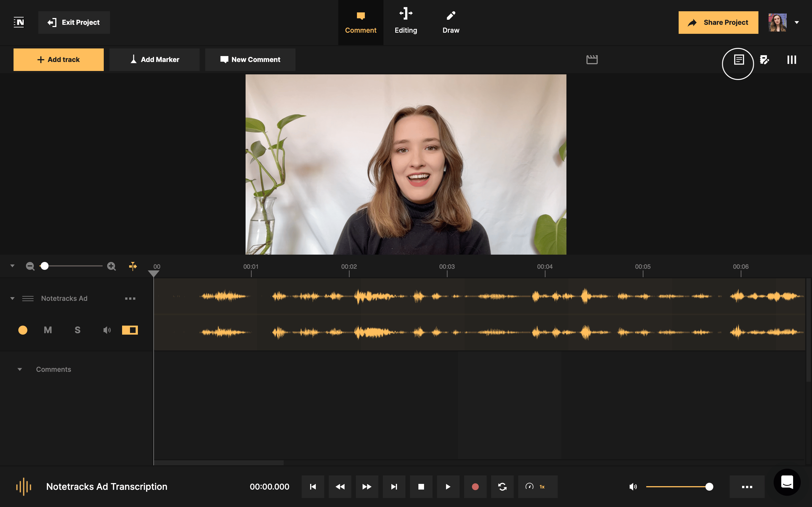Open the tracks layout panel icon
The image size is (812, 507).
[x=791, y=60]
